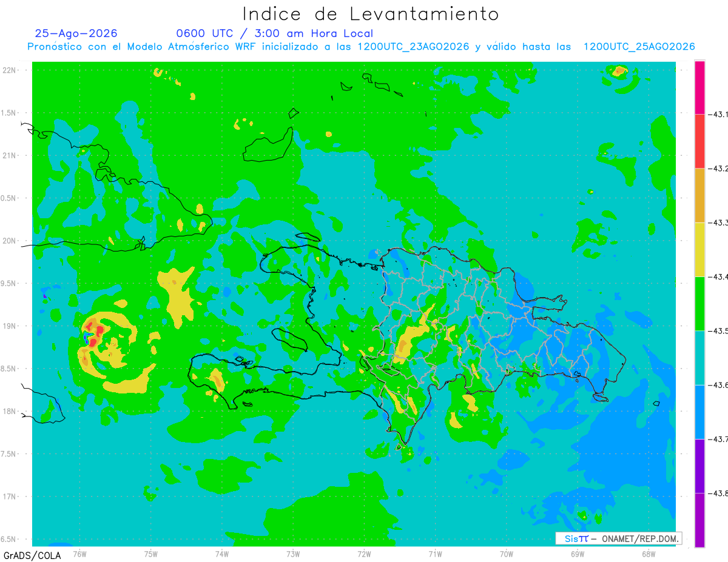Click the 73W longitude label
This screenshot has height=562, width=728.
(x=293, y=554)
